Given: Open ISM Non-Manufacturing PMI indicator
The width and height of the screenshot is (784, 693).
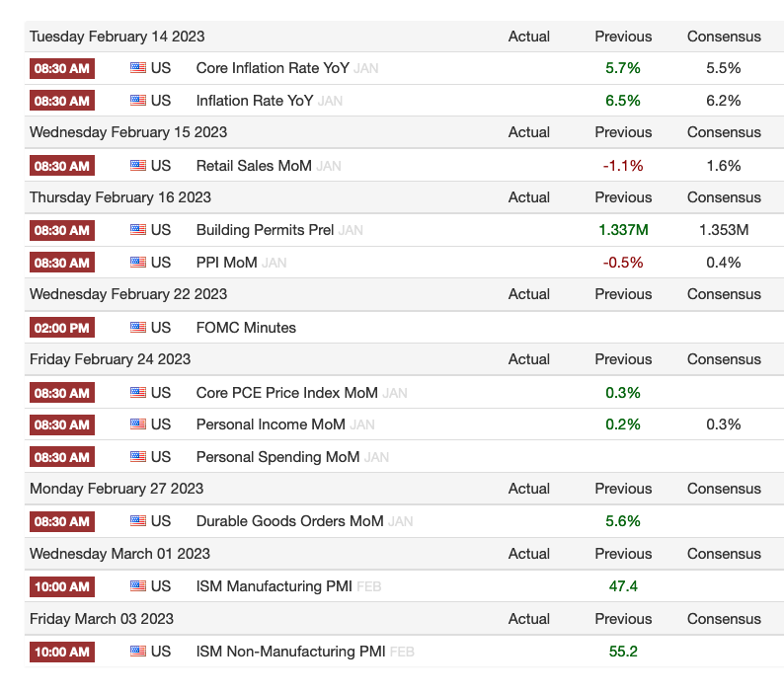Looking at the screenshot, I should pos(290,652).
